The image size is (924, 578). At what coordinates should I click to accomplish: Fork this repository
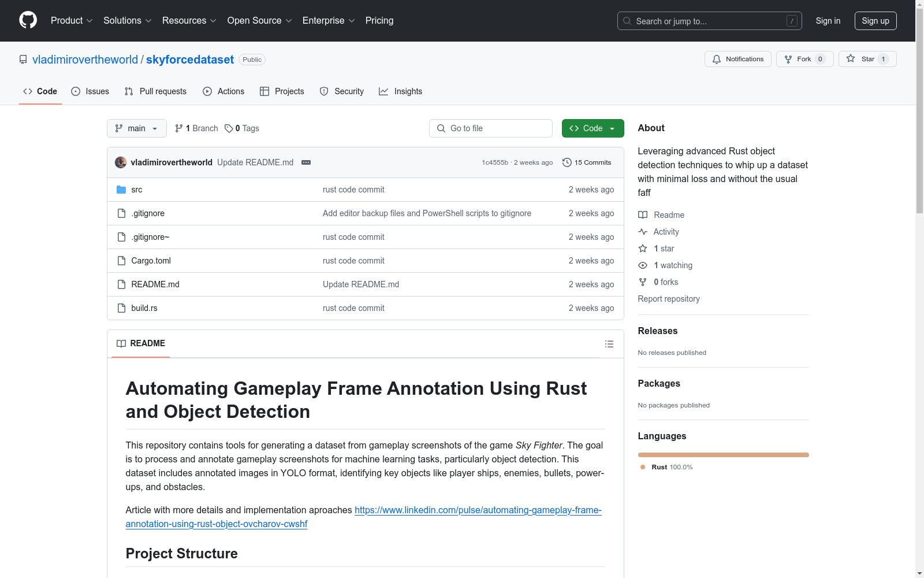[805, 59]
